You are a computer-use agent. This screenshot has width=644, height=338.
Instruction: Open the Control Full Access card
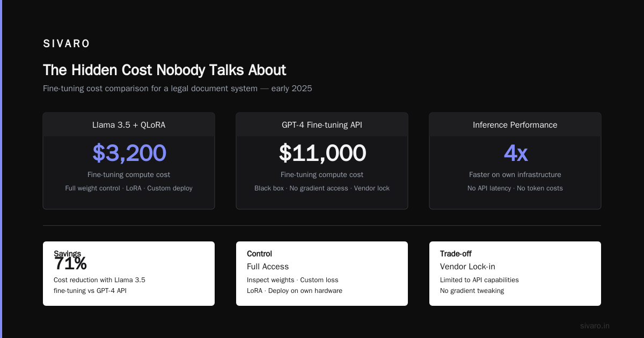[x=322, y=274]
